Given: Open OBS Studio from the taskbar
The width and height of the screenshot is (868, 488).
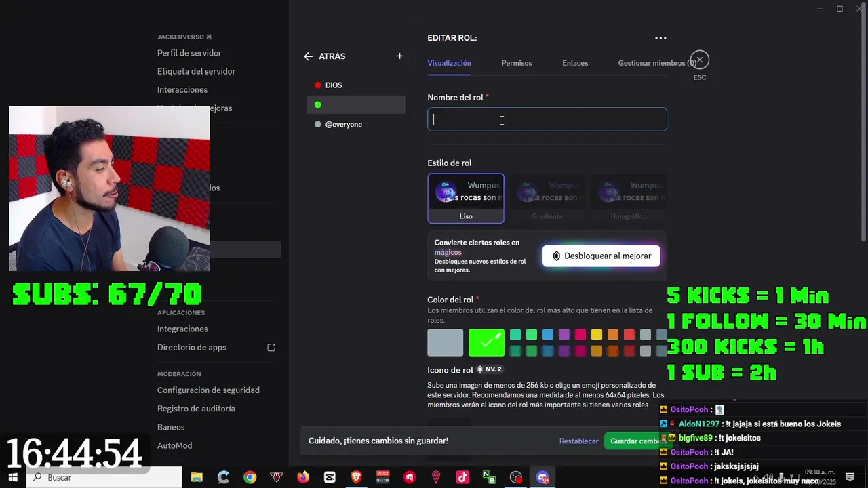Looking at the screenshot, I should pos(516,477).
